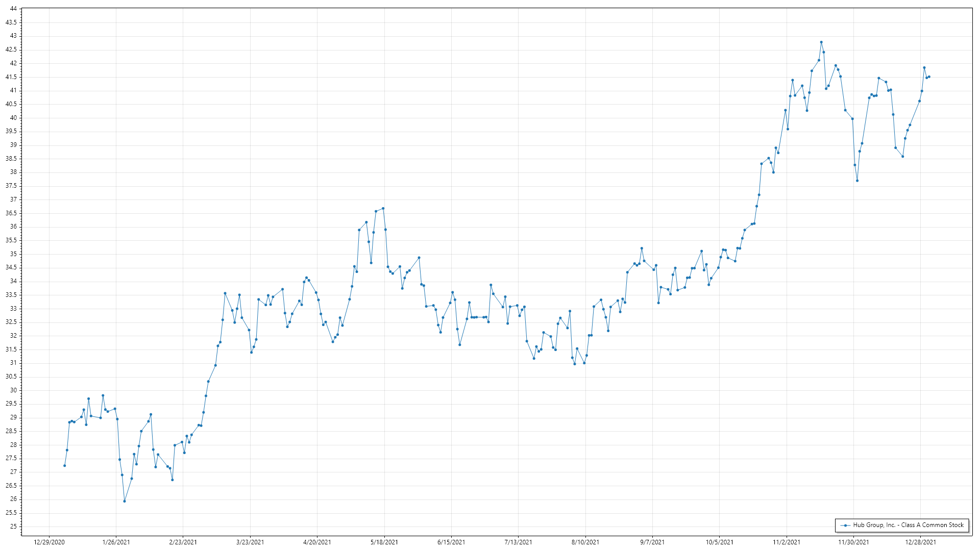Click the 35 label on the y-axis

[13, 254]
